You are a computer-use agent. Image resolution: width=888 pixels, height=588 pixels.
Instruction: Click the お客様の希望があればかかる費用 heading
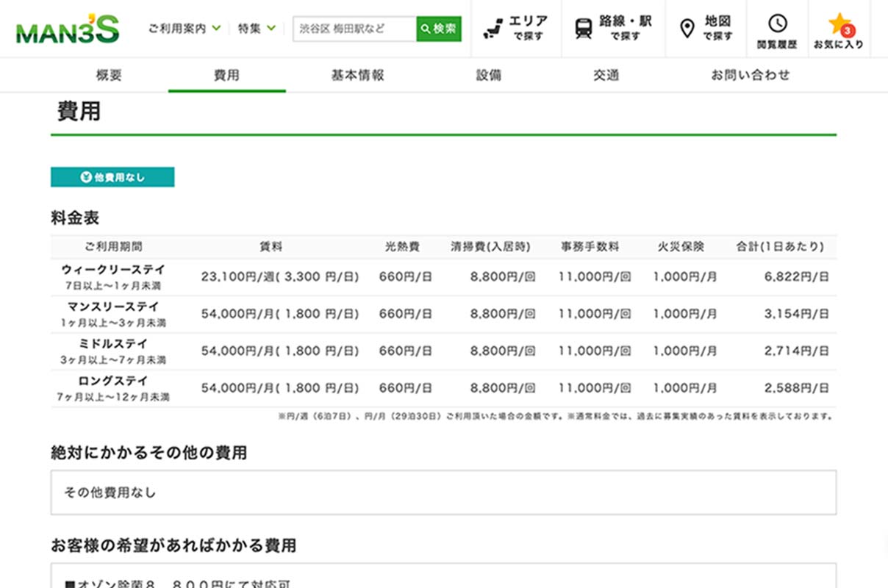click(x=173, y=545)
